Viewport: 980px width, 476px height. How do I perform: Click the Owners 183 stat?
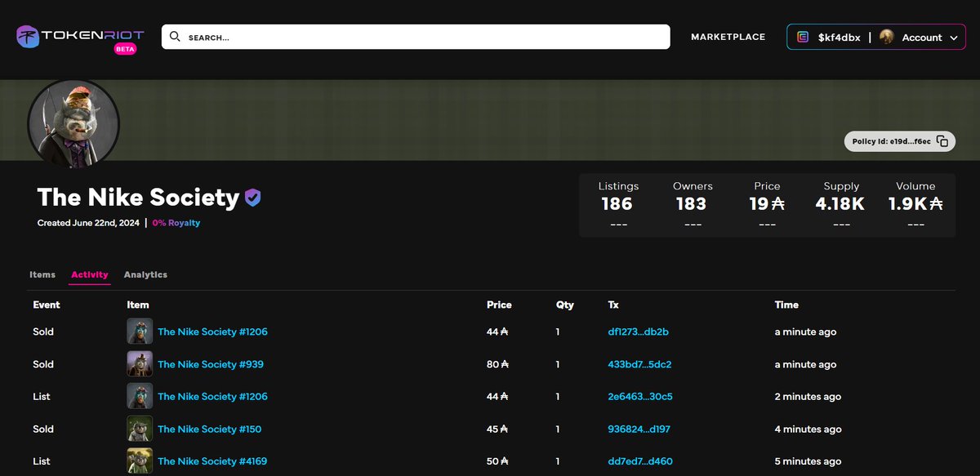[x=693, y=205]
